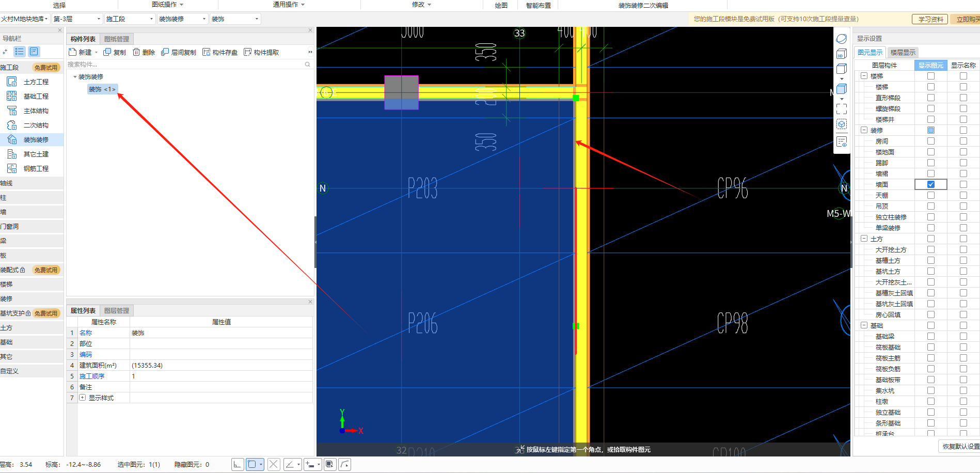This screenshot has width=980, height=473.
Task: Click the 学习资料 button
Action: coord(931,19)
